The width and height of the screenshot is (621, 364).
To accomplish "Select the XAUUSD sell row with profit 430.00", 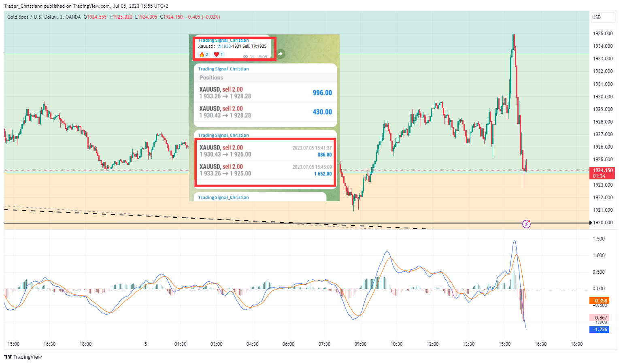I will coord(266,112).
